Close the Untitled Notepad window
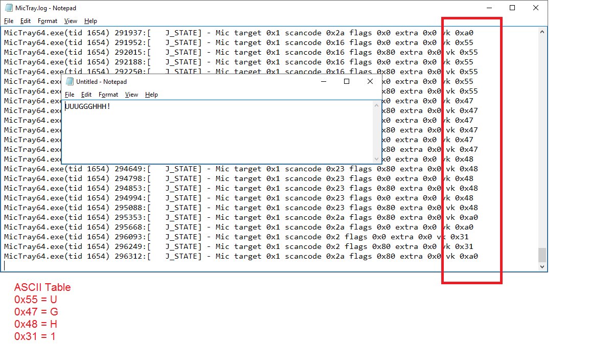 370,81
